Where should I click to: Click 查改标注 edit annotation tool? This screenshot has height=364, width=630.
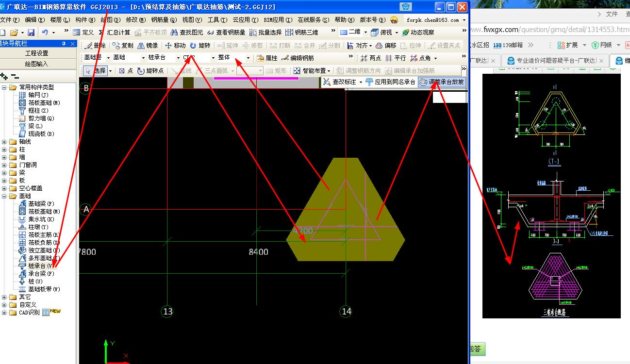click(x=339, y=82)
